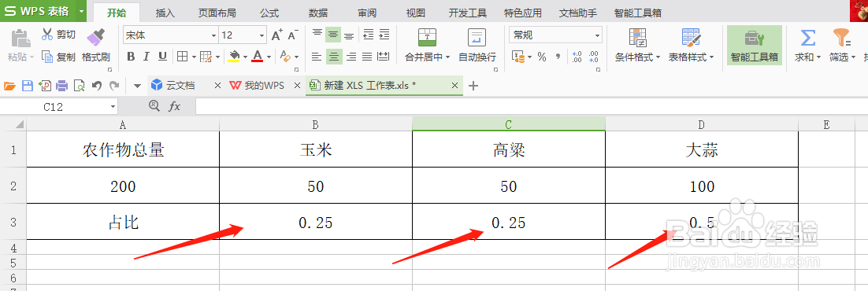The image size is (868, 291).
Task: Switch to the 视图 ribbon tab
Action: click(416, 13)
